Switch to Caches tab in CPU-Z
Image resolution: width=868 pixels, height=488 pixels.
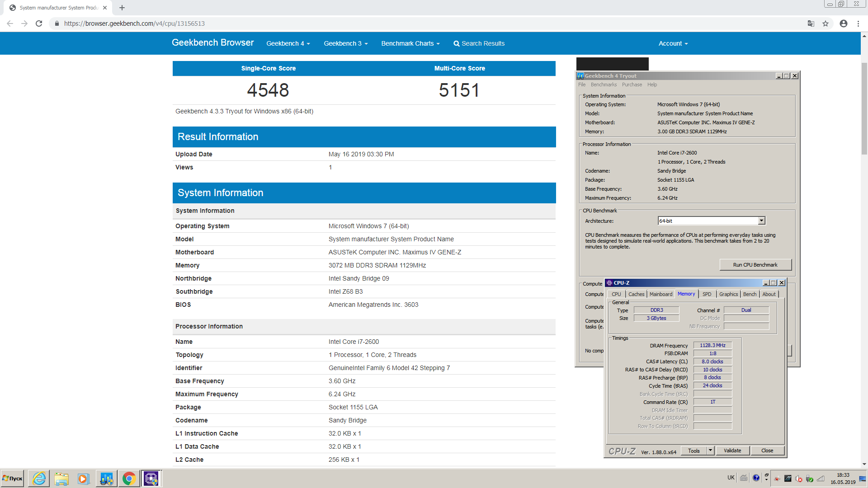point(636,294)
